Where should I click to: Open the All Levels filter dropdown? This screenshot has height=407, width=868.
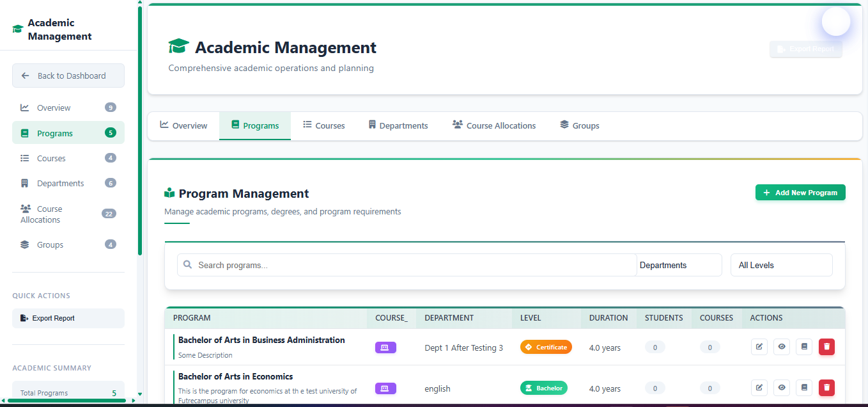(x=781, y=265)
